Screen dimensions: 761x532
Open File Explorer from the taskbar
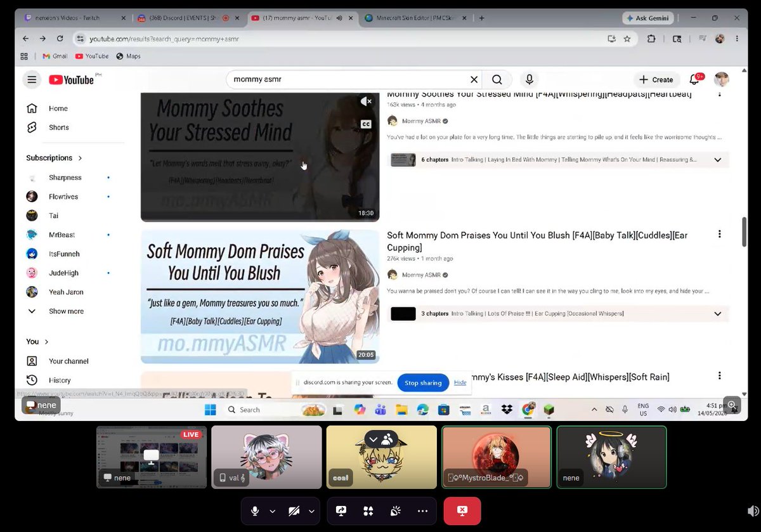(x=402, y=410)
